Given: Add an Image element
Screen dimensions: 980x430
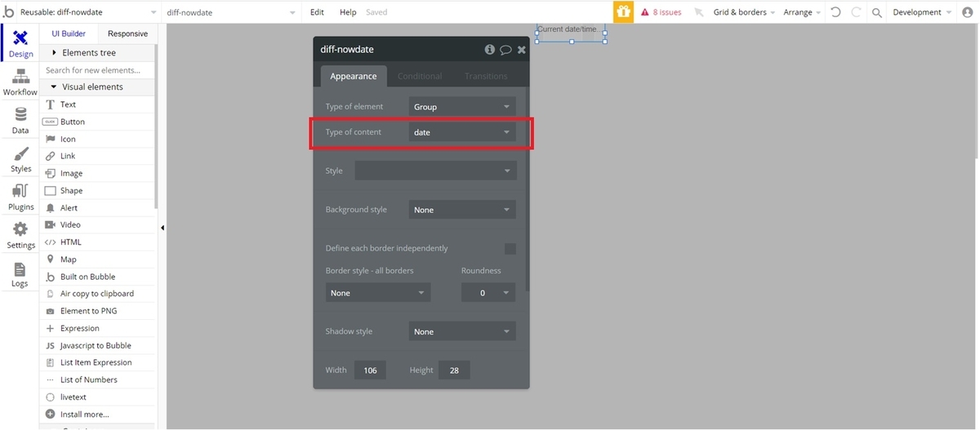Looking at the screenshot, I should pyautogui.click(x=97, y=173).
